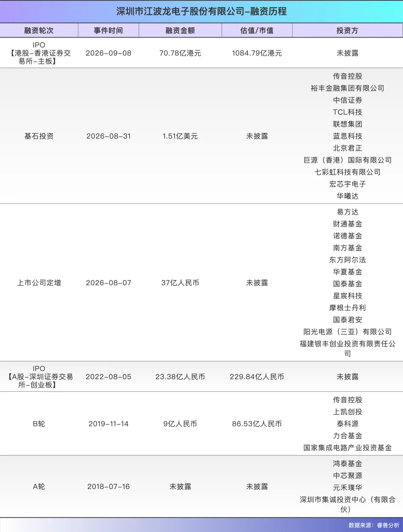403x532 pixels.
Task: Click the table title 深圳市江波龙电子股份有限公司-融资历程
Action: pos(201,11)
